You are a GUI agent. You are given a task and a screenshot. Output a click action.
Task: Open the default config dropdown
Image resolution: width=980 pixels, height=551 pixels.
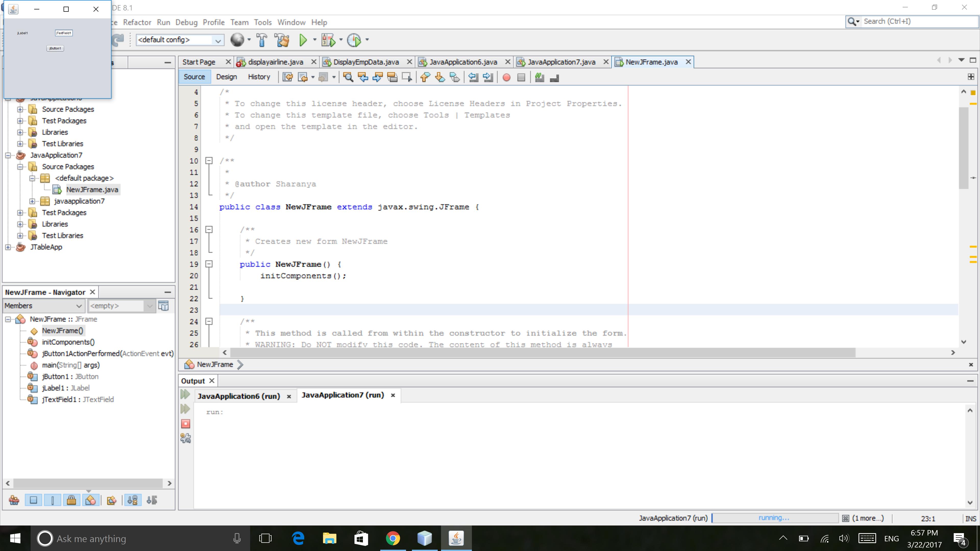click(217, 40)
